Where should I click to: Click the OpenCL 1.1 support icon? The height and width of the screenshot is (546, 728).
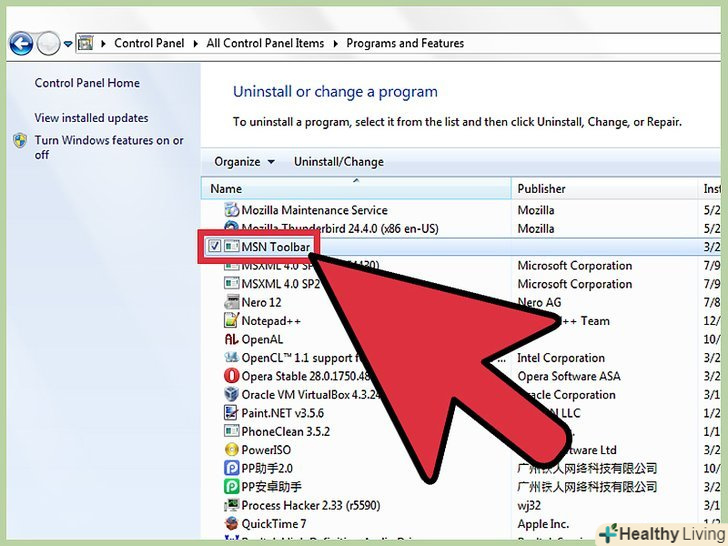tap(231, 357)
